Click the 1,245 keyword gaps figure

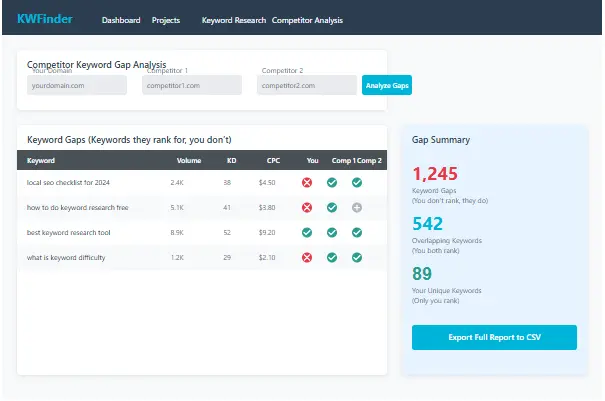tap(435, 174)
